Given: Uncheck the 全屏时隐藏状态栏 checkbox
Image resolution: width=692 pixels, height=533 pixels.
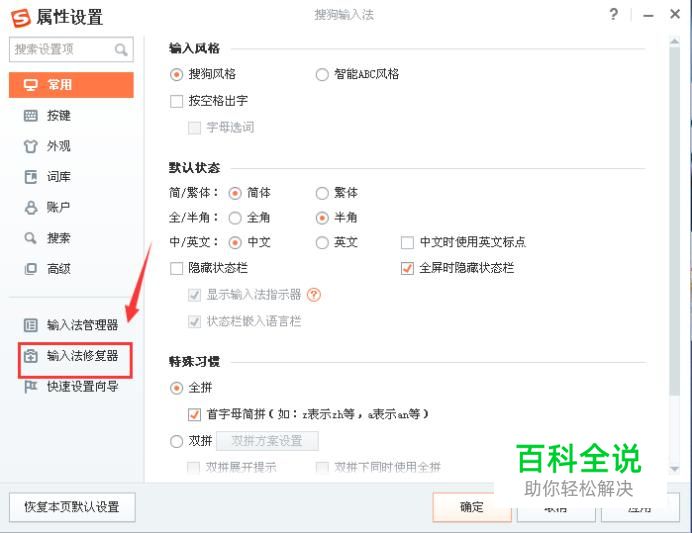Looking at the screenshot, I should [407, 268].
